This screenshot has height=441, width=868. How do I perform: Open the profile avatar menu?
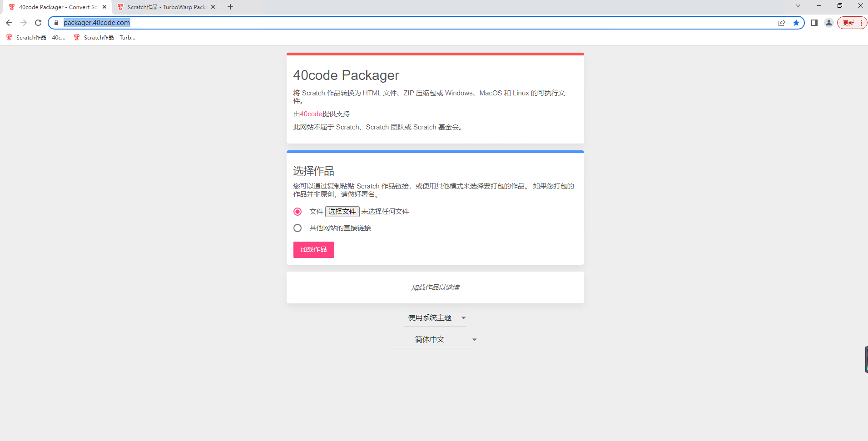[x=829, y=23]
